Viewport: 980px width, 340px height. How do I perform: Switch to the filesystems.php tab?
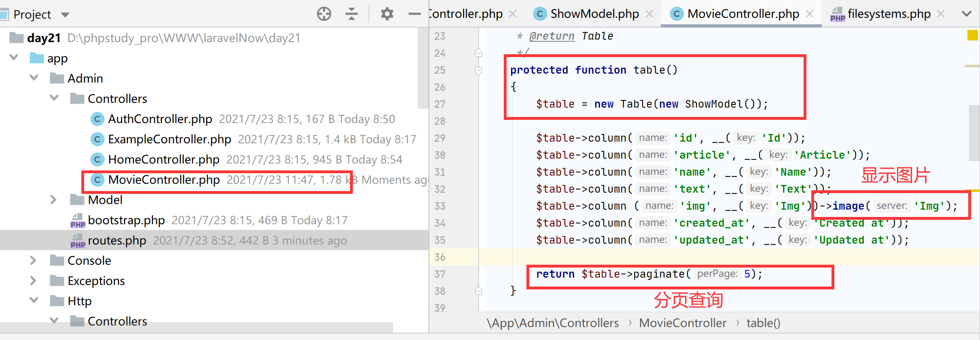pos(889,14)
